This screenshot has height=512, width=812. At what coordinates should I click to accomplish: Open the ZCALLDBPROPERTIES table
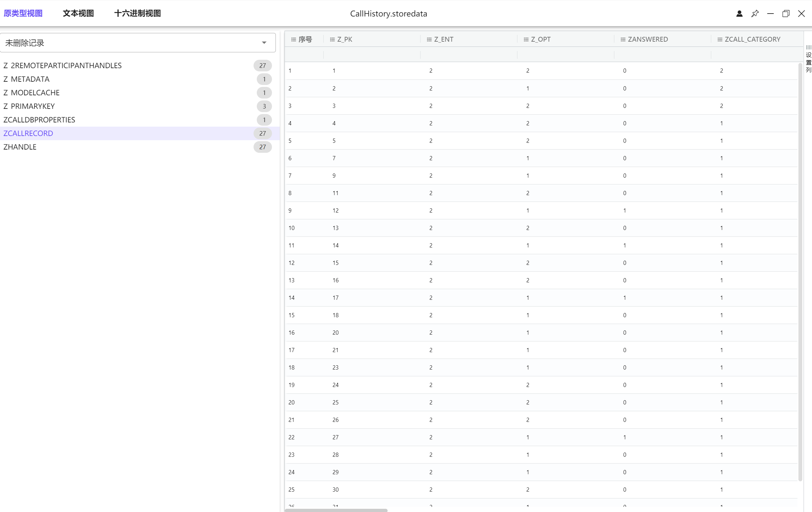point(39,120)
